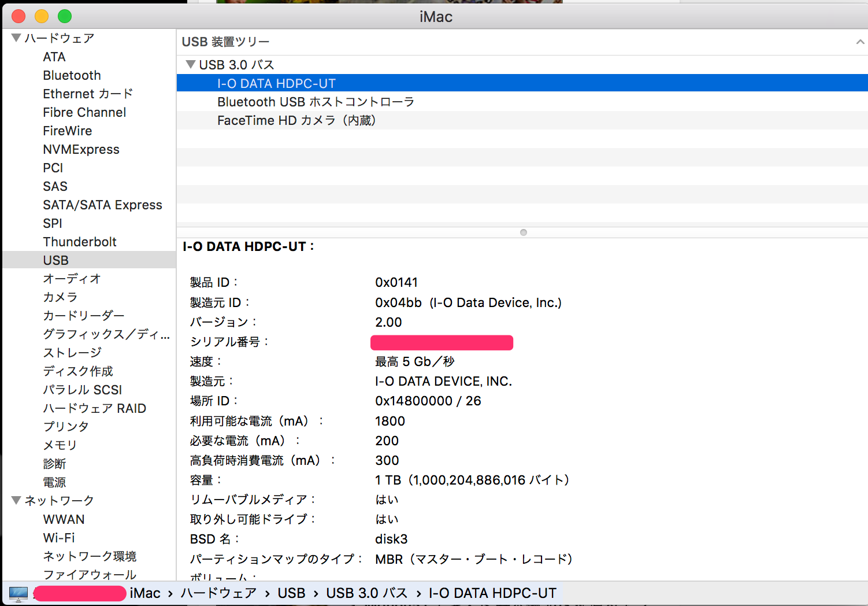Click the high-load current value 300

[387, 460]
